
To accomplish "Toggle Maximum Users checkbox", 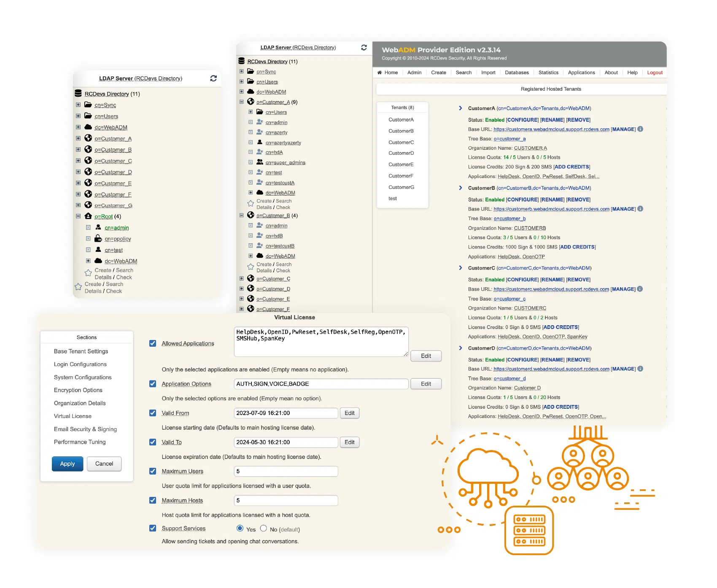I will pos(153,471).
